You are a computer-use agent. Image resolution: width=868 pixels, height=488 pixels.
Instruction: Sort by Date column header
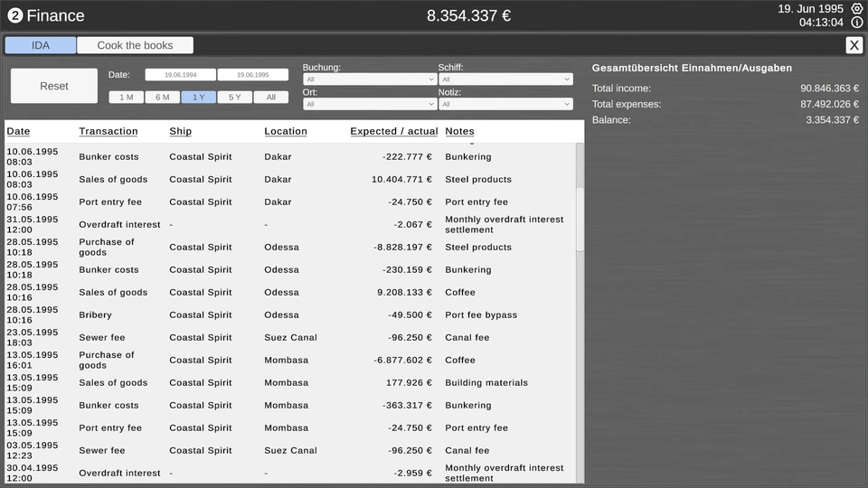tap(18, 131)
